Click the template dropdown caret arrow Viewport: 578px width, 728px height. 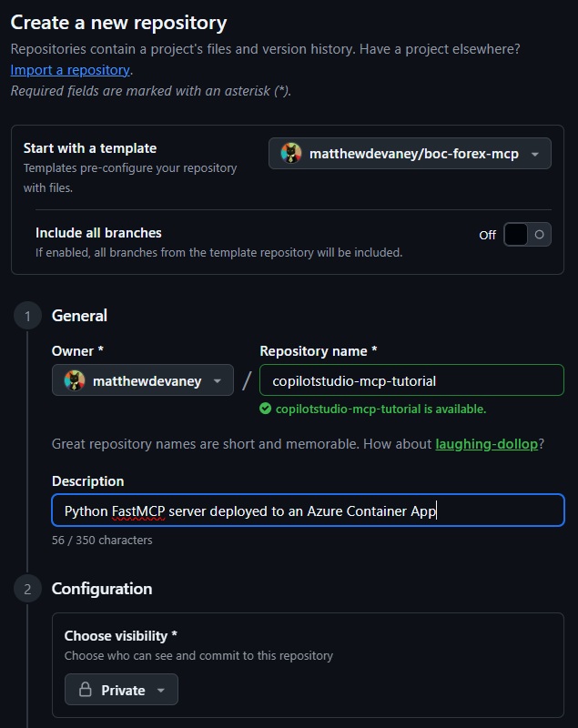pyautogui.click(x=535, y=155)
